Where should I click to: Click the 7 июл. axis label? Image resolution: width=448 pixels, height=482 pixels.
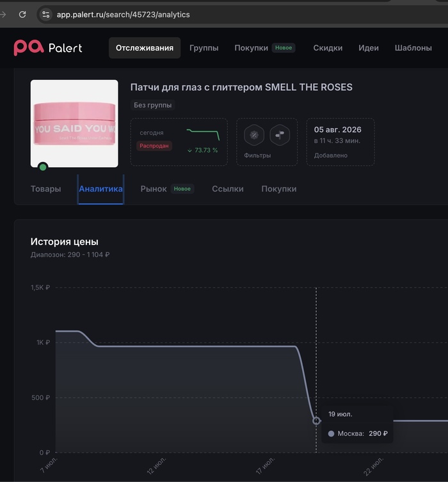[x=49, y=465]
